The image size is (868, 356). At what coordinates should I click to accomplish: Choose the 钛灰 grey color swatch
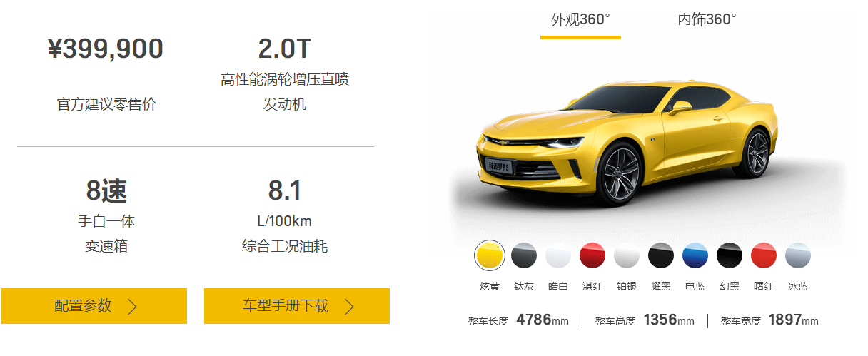(x=524, y=255)
